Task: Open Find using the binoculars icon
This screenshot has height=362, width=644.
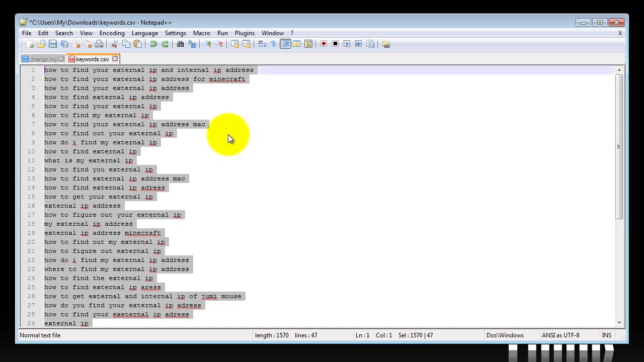Action: click(180, 44)
